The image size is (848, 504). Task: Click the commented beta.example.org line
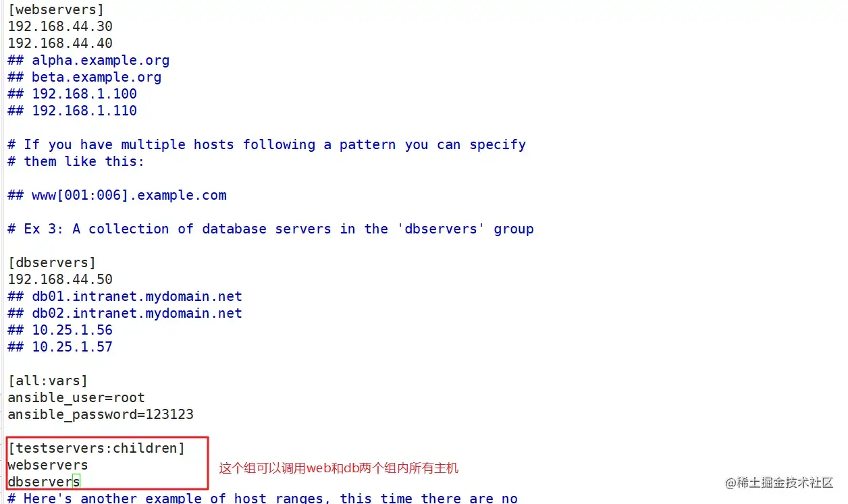click(84, 78)
